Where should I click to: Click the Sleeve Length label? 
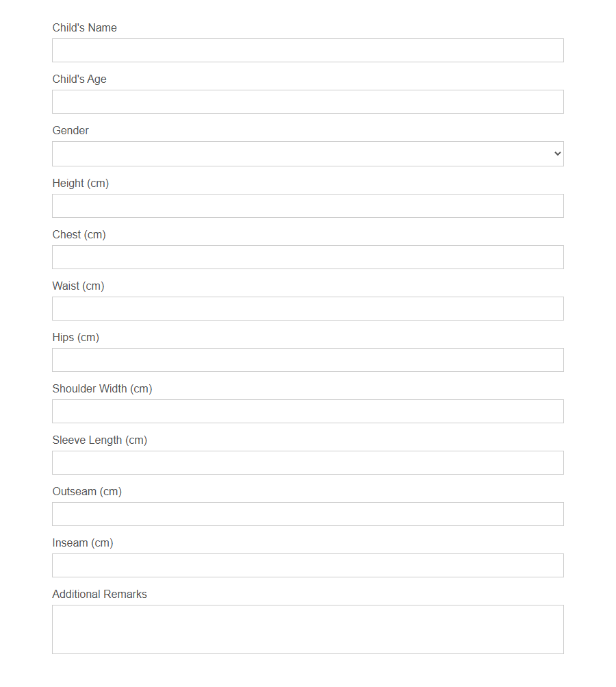(99, 440)
